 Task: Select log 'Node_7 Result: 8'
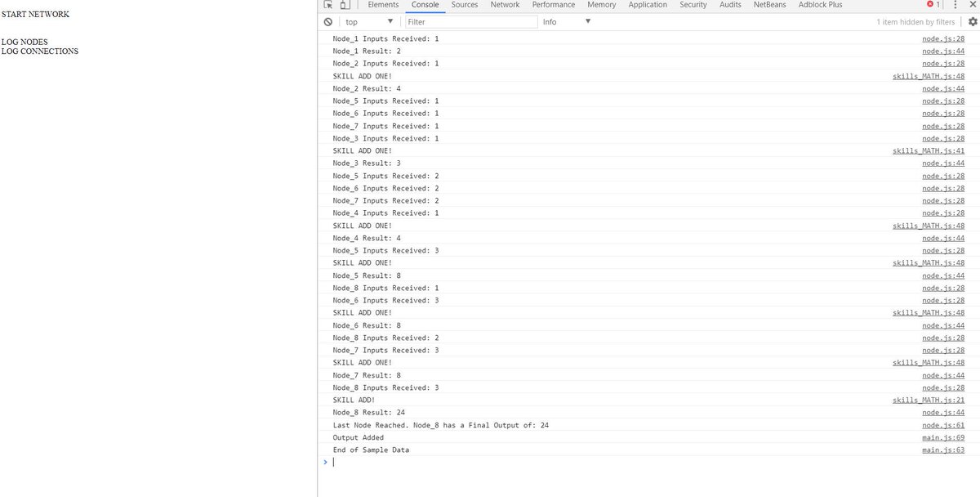(x=367, y=375)
